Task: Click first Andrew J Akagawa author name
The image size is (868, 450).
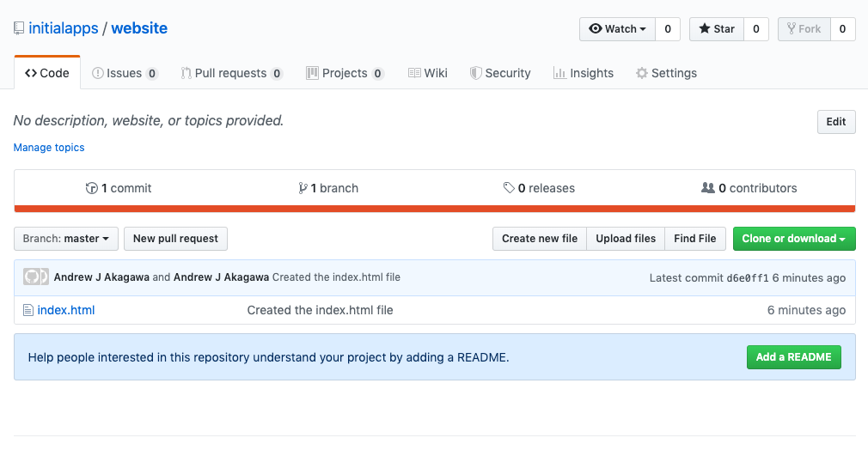Action: 101,277
